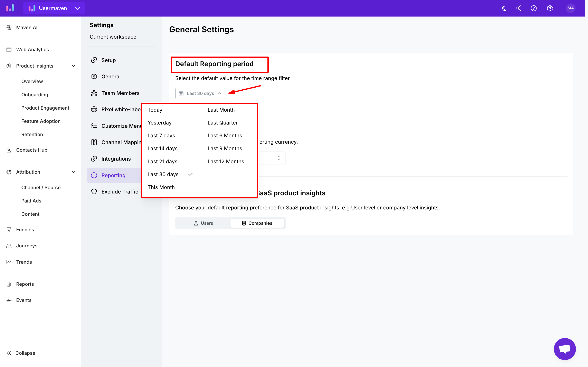The image size is (588, 367).
Task: Select Last 12 Months from the period list
Action: pyautogui.click(x=226, y=161)
